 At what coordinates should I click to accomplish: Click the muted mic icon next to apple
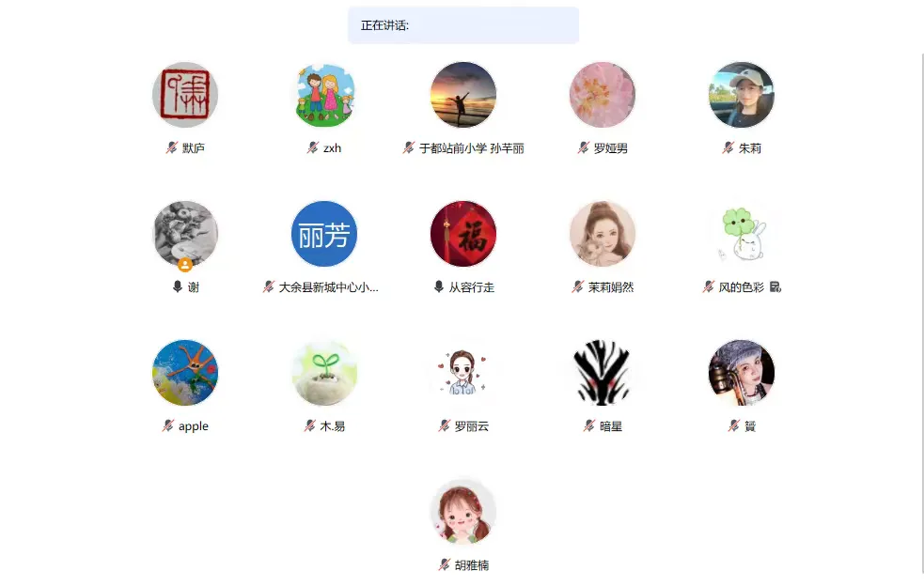tap(168, 425)
